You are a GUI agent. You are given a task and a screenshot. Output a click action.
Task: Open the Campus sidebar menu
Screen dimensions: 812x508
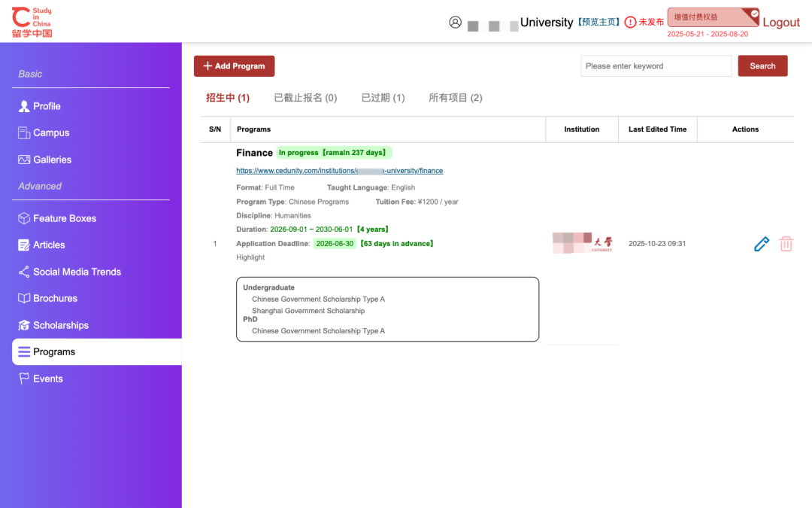51,132
